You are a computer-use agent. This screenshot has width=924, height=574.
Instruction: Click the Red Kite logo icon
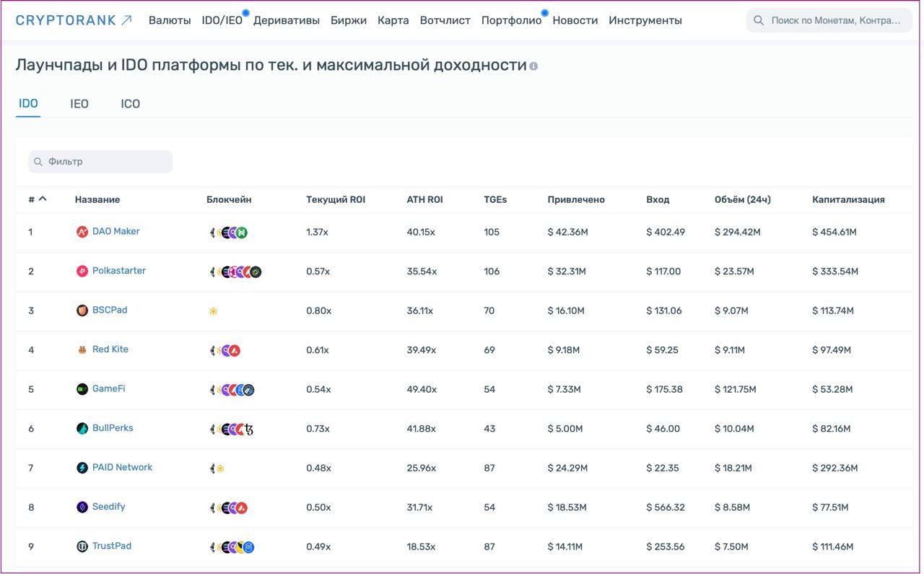tap(82, 350)
